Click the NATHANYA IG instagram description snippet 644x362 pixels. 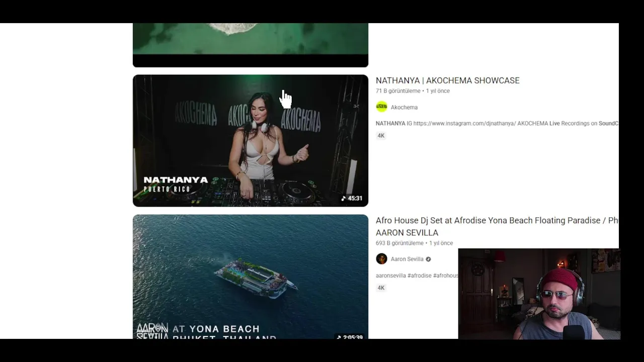point(497,123)
